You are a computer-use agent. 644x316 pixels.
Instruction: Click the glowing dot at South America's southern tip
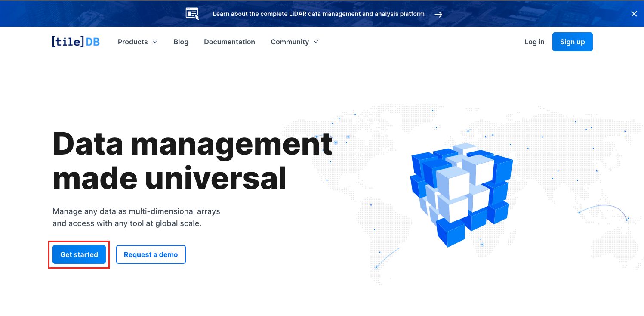[x=376, y=267]
